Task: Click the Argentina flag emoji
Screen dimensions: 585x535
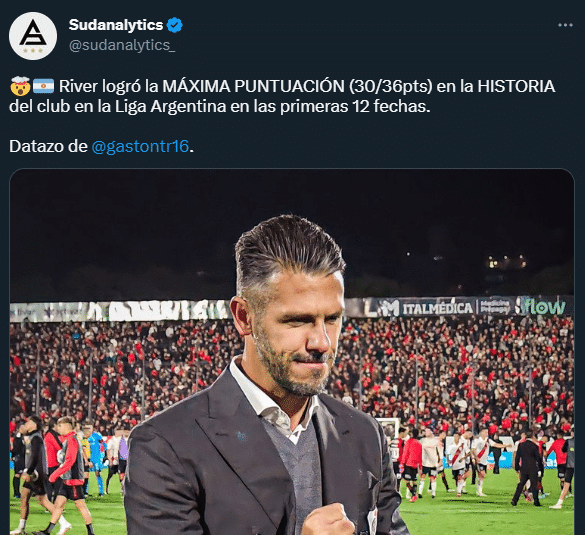Action: click(x=43, y=86)
